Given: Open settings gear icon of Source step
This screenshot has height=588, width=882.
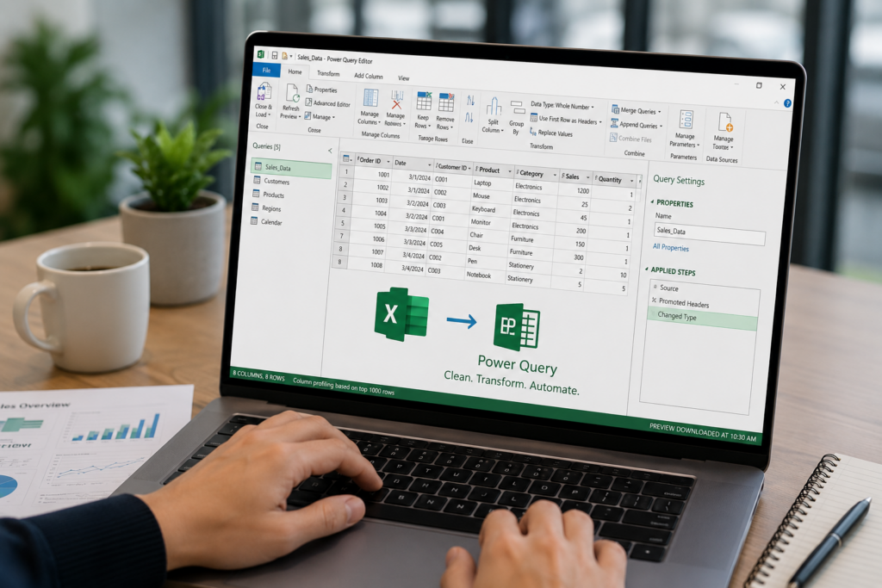Looking at the screenshot, I should (655, 287).
